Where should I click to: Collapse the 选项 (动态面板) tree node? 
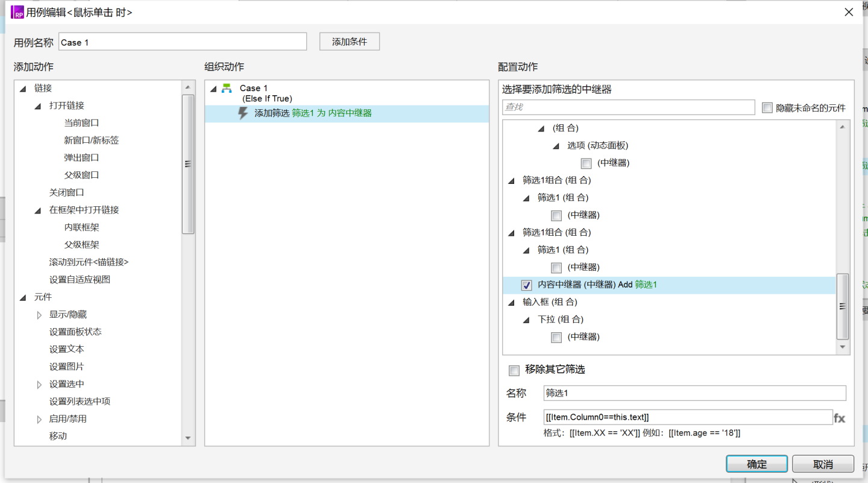556,147
